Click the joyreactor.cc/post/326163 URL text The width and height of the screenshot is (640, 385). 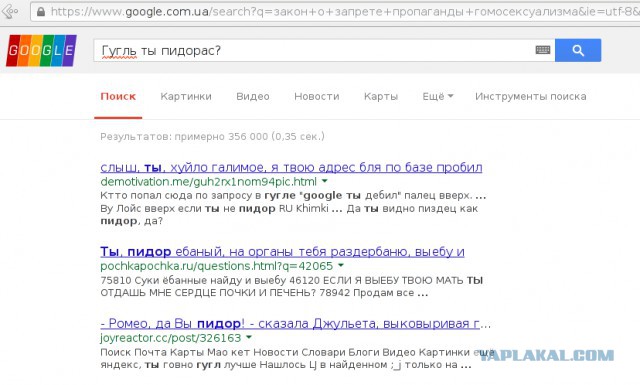[x=171, y=338]
